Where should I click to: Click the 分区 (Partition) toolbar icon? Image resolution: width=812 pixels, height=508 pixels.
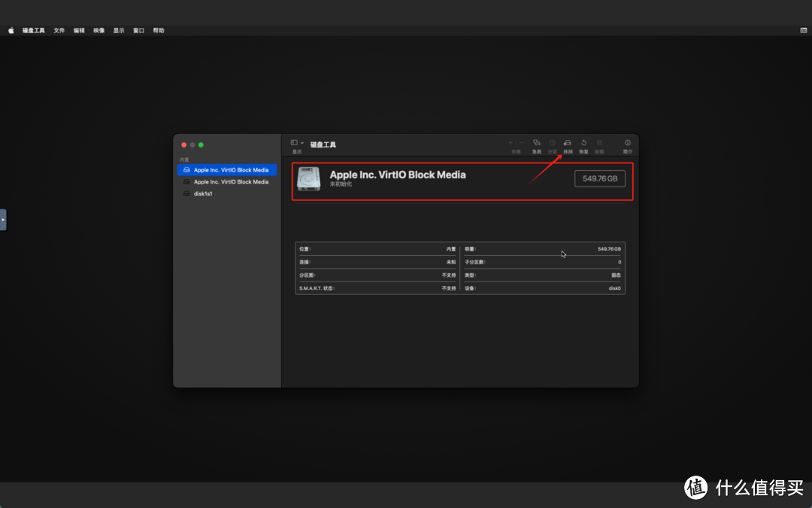[553, 143]
